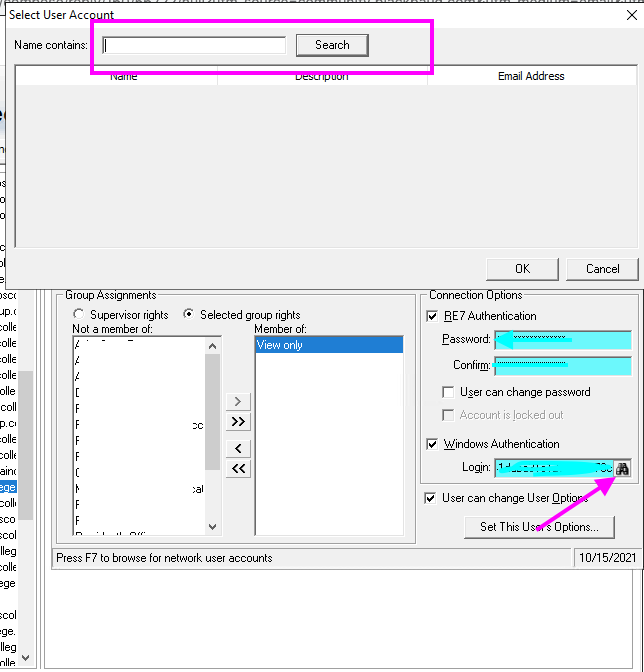This screenshot has height=672, width=644.
Task: Toggle the Windows Authentication checkbox
Action: [x=432, y=444]
